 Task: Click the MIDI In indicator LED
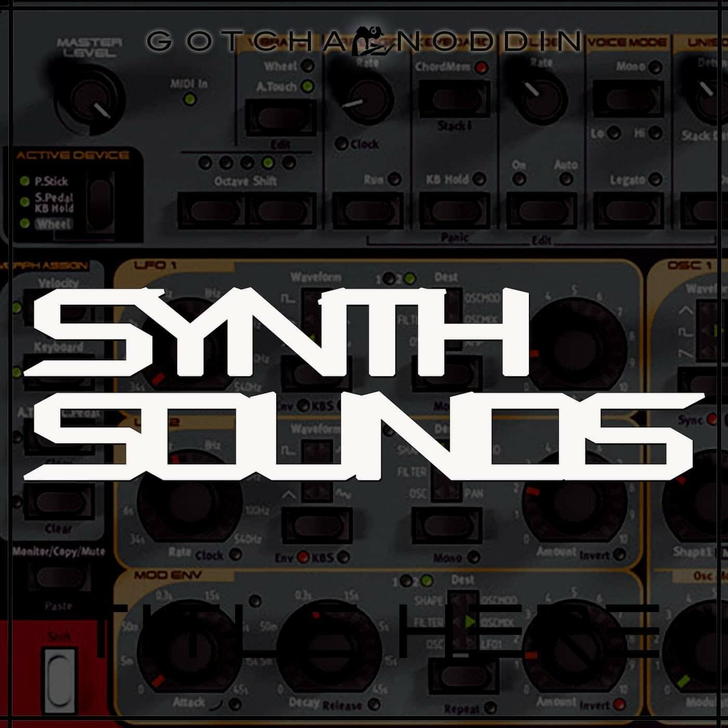pos(190,99)
